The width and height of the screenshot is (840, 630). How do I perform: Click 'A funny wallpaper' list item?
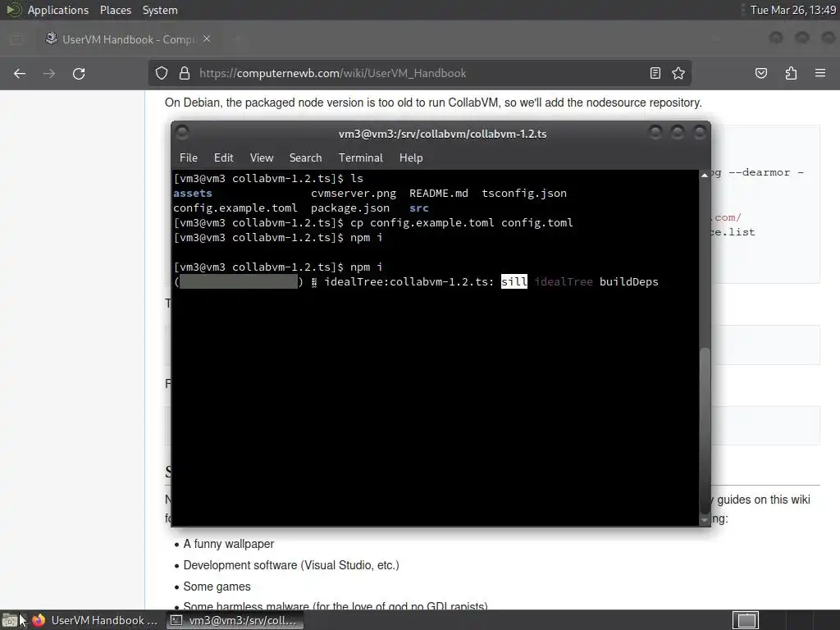[229, 544]
